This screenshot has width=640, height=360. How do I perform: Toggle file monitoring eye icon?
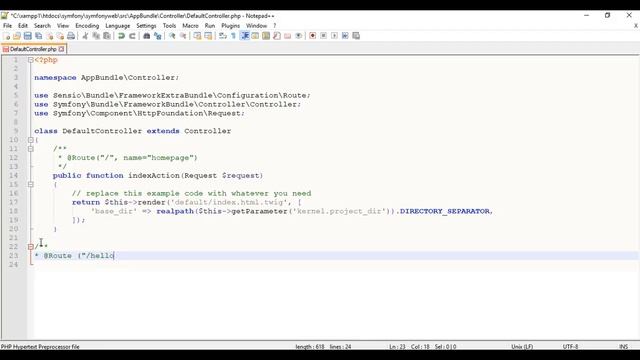pos(299,36)
